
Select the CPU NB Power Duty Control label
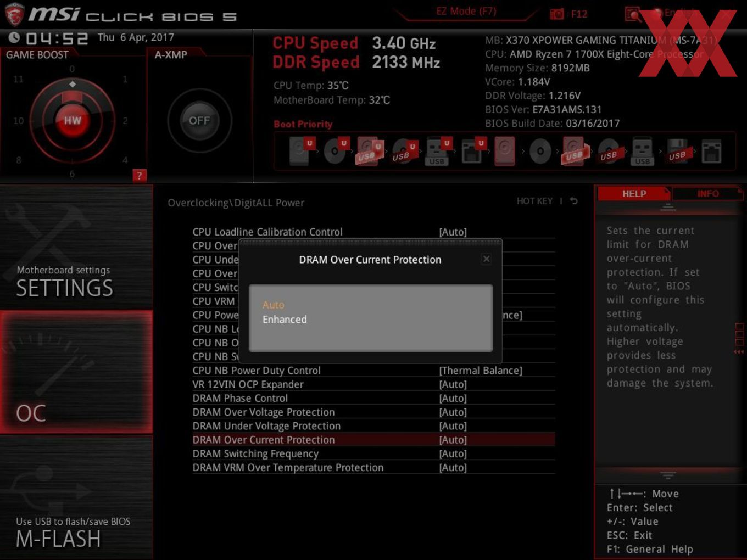click(x=257, y=371)
